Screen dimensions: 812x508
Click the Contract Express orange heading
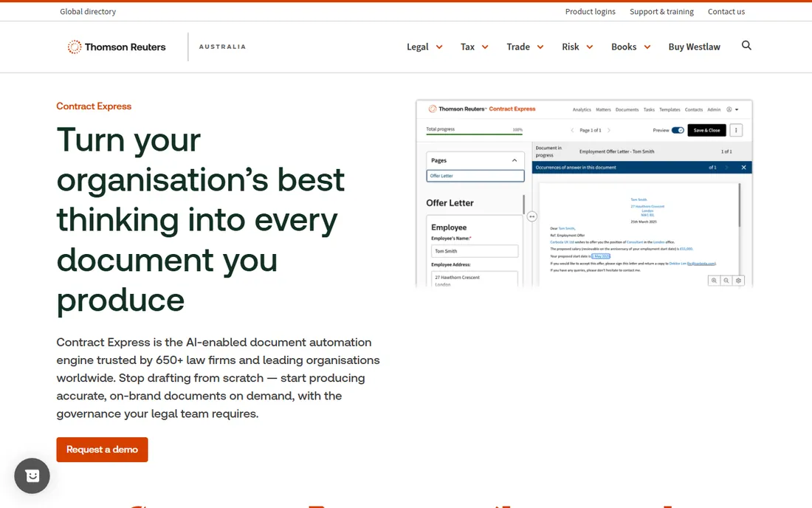(x=94, y=106)
